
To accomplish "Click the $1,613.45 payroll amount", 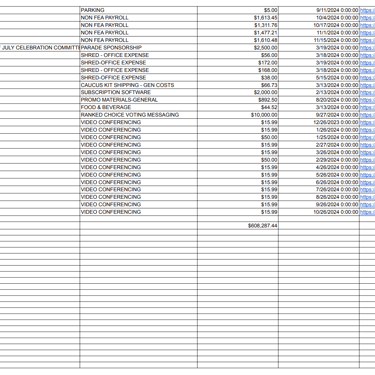I will tap(238, 18).
